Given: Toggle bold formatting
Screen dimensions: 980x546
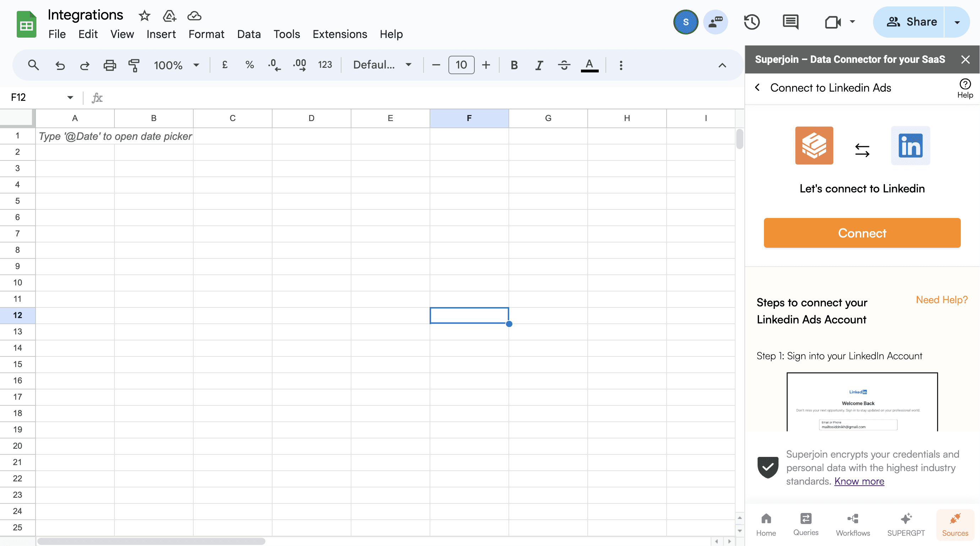Looking at the screenshot, I should tap(514, 65).
